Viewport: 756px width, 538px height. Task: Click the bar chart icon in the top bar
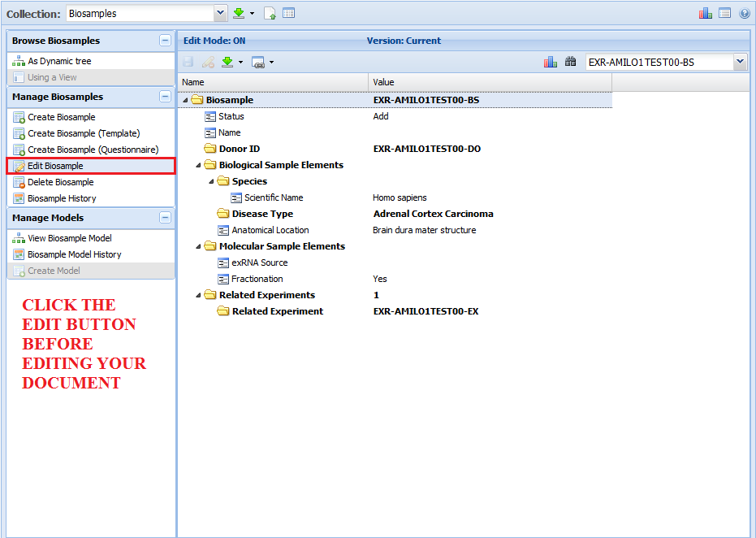click(x=705, y=14)
